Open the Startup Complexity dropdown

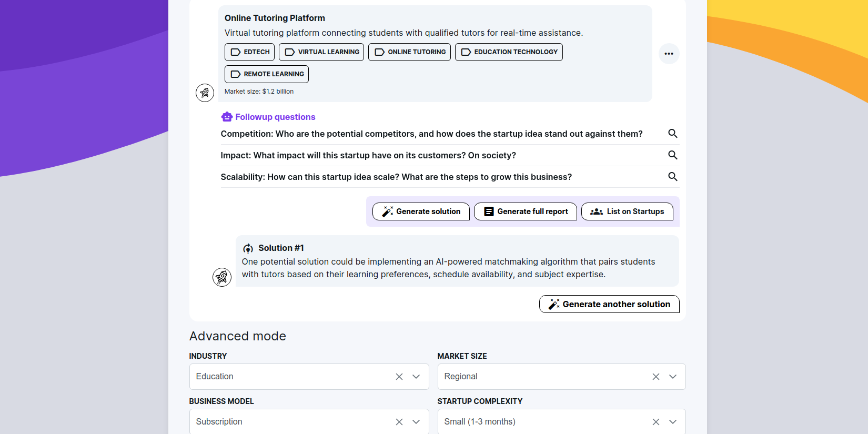[x=673, y=422]
